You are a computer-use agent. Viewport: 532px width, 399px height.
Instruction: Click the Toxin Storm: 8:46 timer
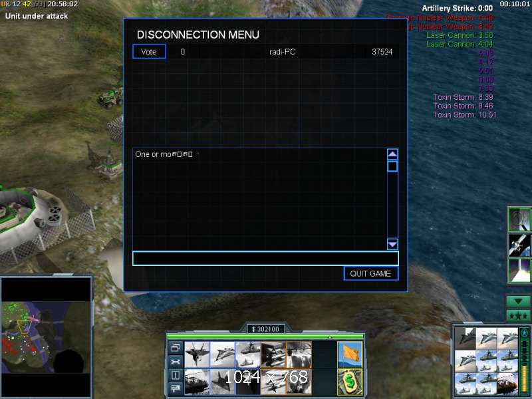click(463, 106)
